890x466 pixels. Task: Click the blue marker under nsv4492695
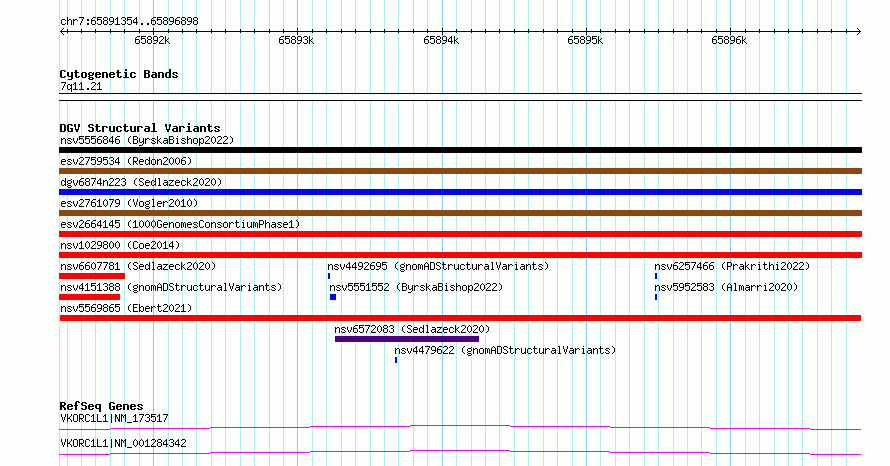click(329, 276)
